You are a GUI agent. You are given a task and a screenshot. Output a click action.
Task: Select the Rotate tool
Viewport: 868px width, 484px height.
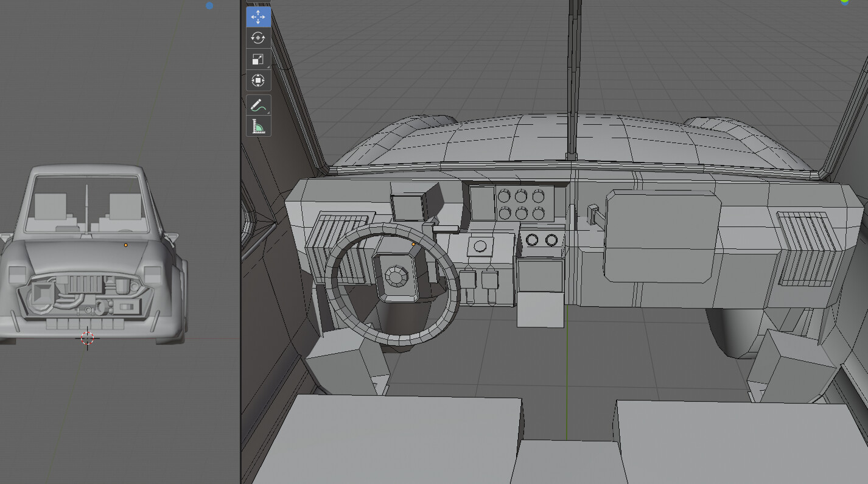(x=258, y=38)
